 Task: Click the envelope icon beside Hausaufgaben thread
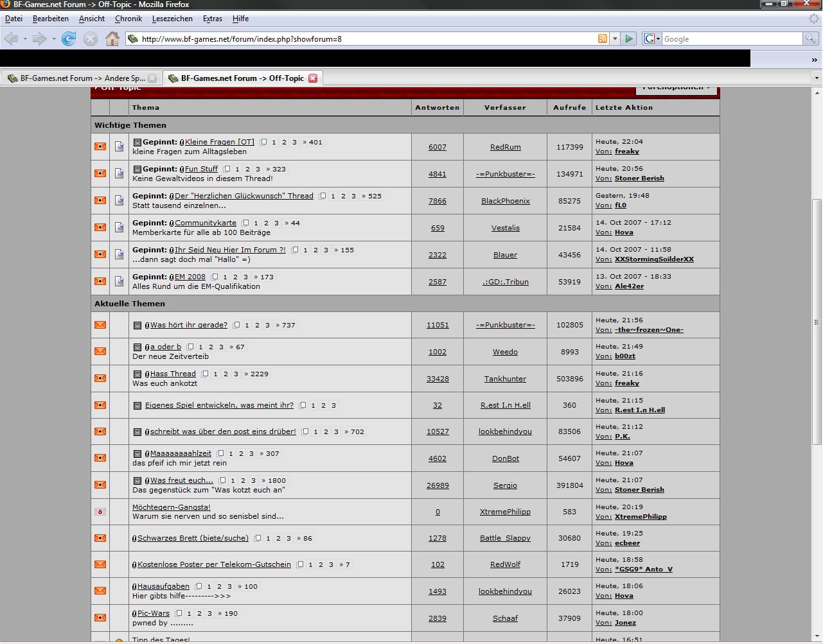[x=100, y=591]
